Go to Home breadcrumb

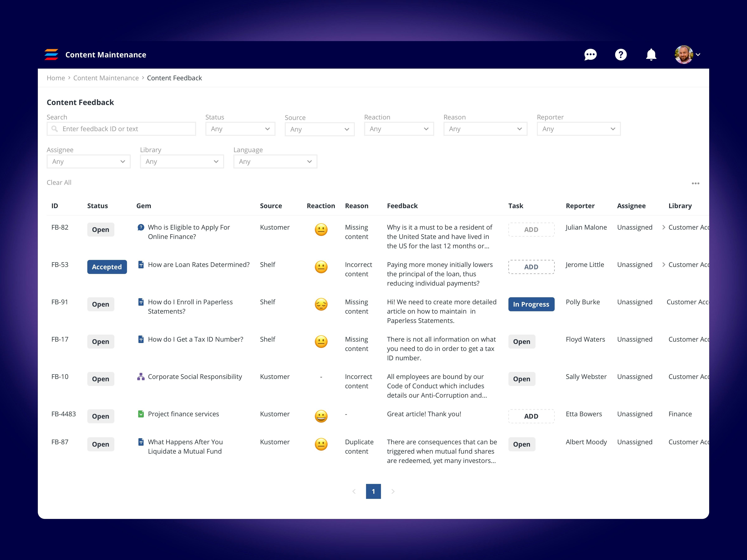click(56, 78)
